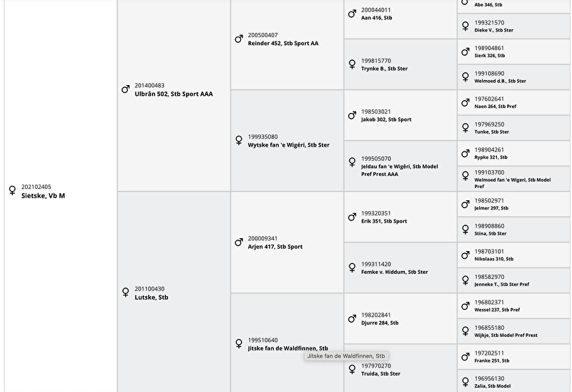Screen dimensions: 572x392
Task: Click the female icon beside Sietske, Vb M
Action: click(x=12, y=190)
